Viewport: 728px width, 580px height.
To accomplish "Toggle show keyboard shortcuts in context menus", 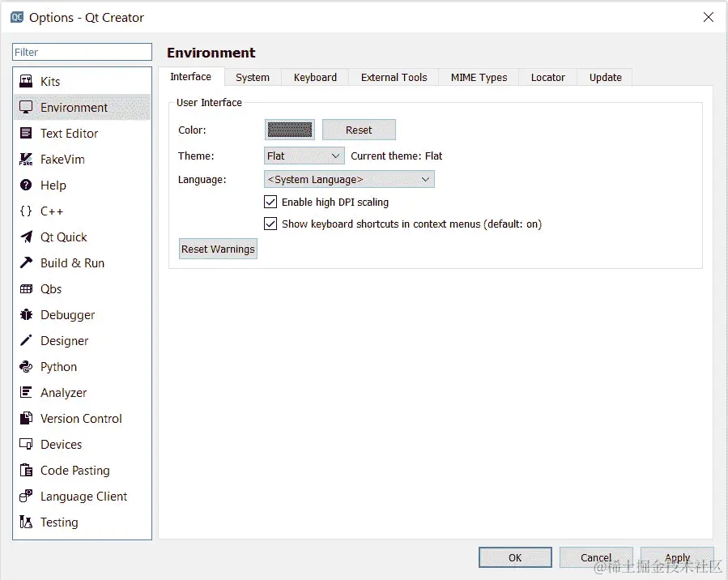I will pos(270,224).
